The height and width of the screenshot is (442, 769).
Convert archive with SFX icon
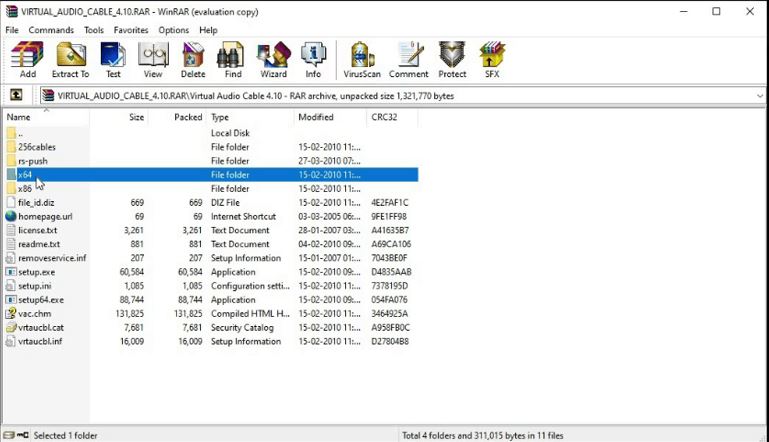point(492,60)
